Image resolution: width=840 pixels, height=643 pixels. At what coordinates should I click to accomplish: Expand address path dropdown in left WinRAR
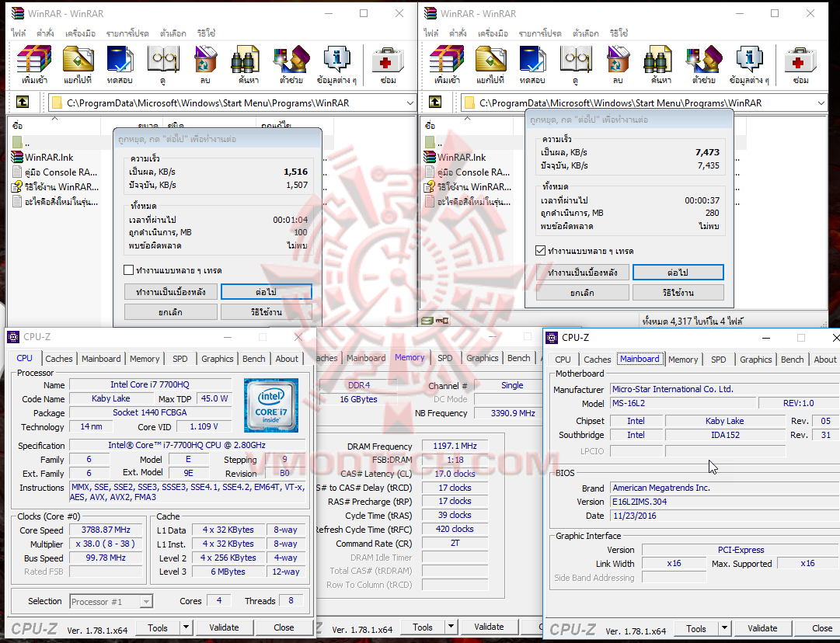click(410, 103)
